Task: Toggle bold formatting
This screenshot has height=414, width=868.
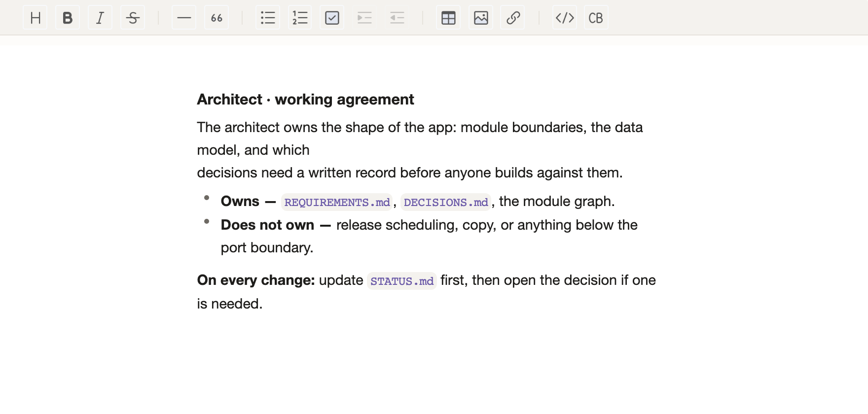Action: tap(68, 18)
